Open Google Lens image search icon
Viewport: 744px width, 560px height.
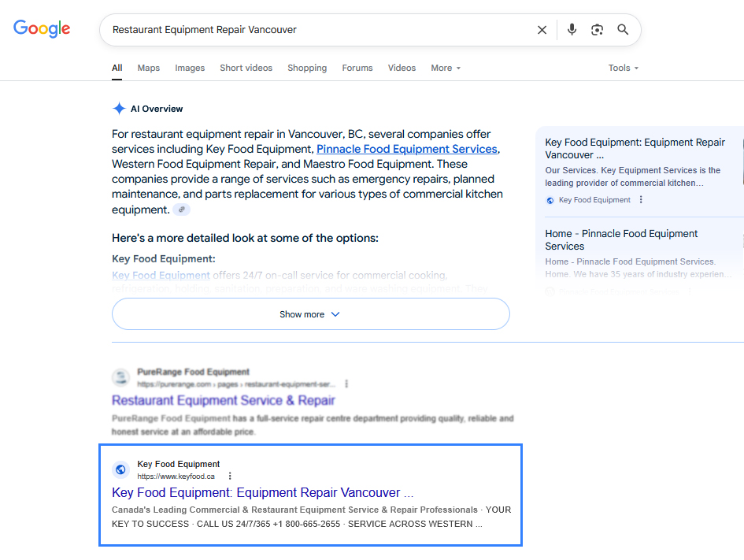coord(597,29)
